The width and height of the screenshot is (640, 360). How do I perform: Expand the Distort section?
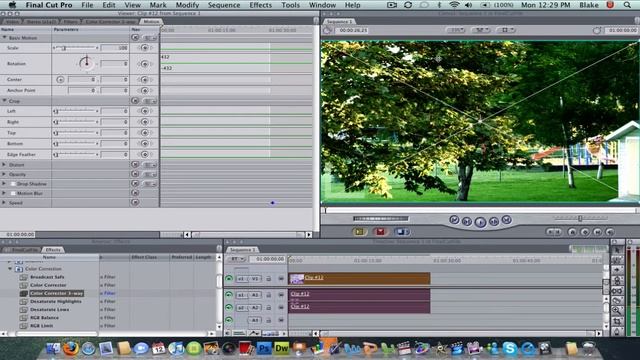[x=4, y=164]
